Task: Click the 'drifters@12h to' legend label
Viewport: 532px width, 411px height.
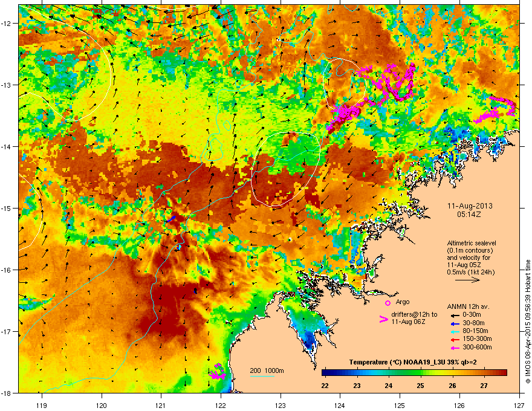Action: point(414,315)
